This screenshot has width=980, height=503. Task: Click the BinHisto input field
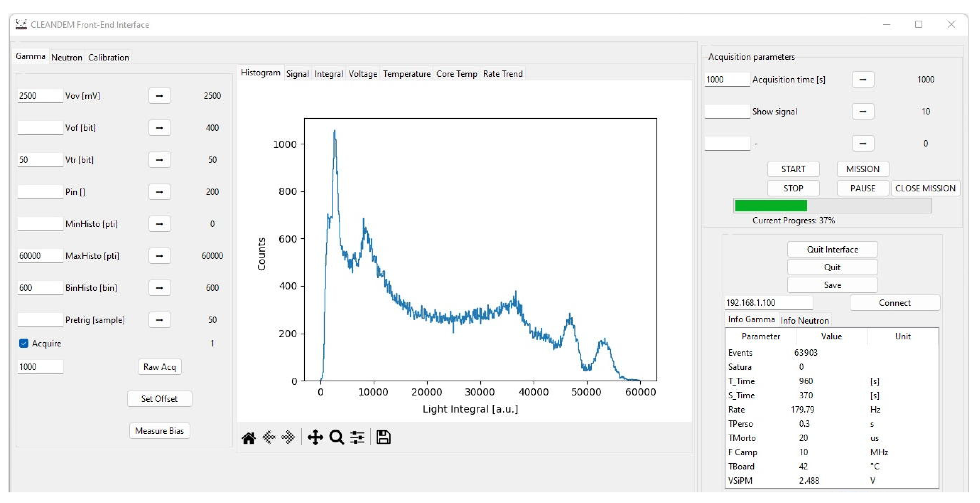40,288
